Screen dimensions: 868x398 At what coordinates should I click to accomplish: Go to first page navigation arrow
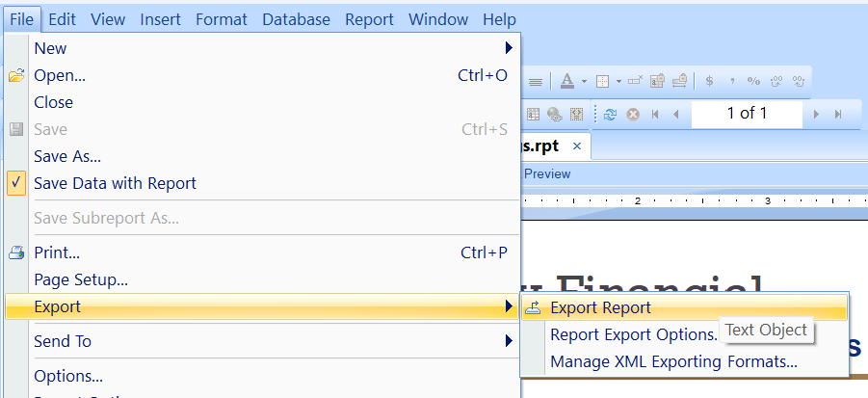pos(655,114)
